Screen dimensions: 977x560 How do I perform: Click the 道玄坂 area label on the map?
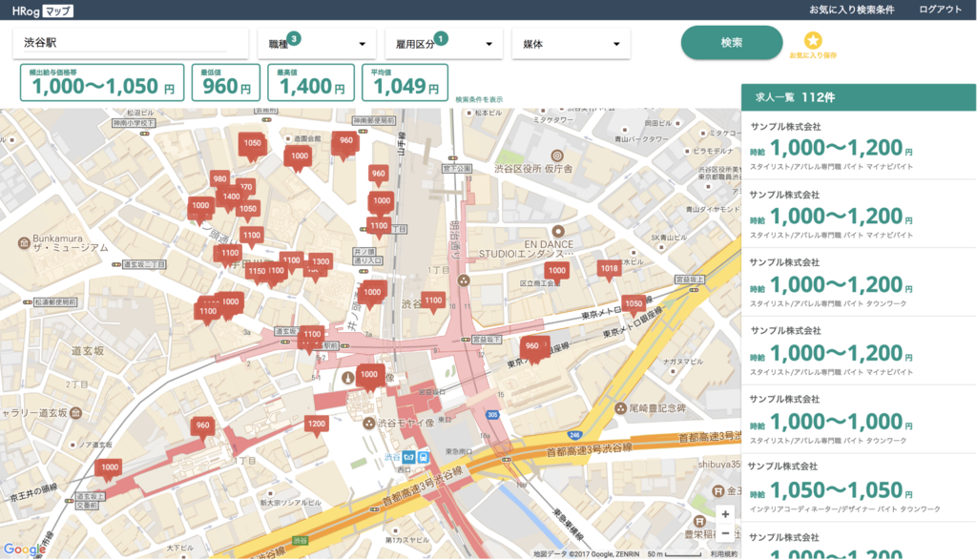tap(87, 351)
